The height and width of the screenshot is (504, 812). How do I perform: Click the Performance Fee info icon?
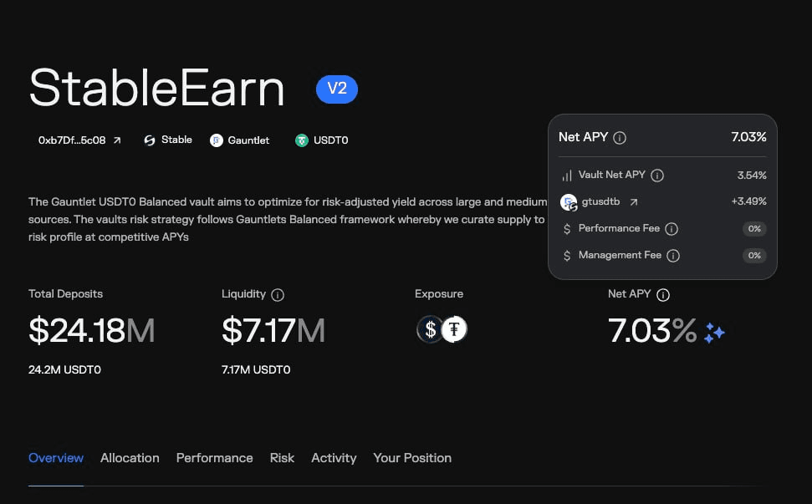point(672,229)
